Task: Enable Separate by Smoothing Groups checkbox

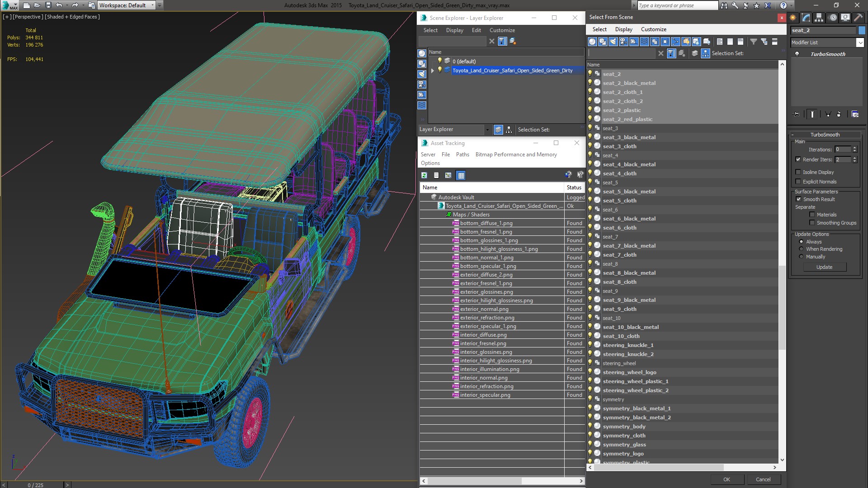Action: coord(812,223)
